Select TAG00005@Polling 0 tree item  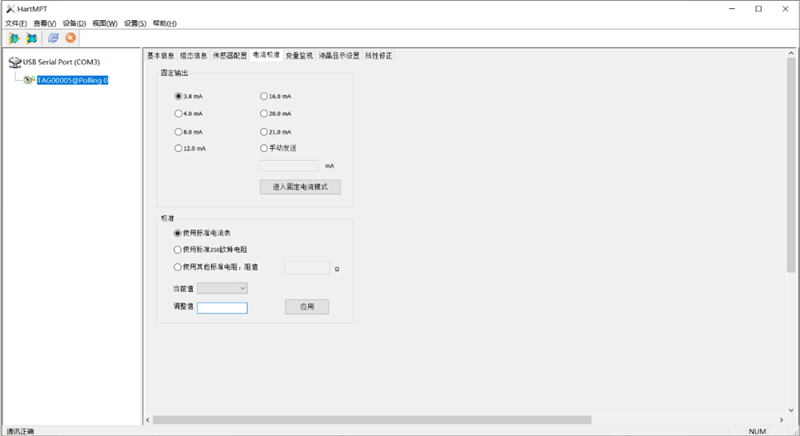click(72, 80)
